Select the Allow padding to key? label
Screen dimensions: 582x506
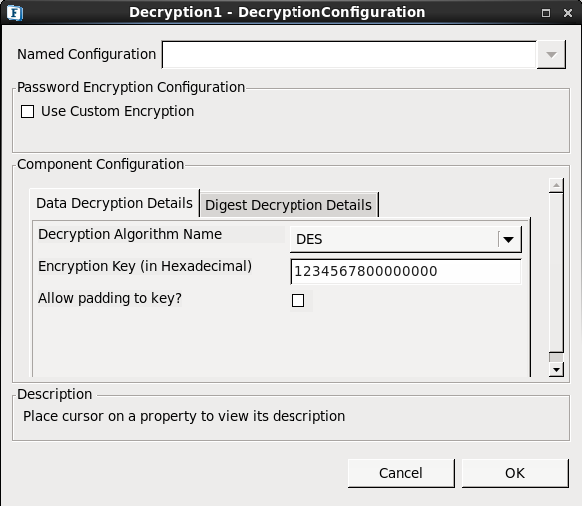pyautogui.click(x=110, y=298)
